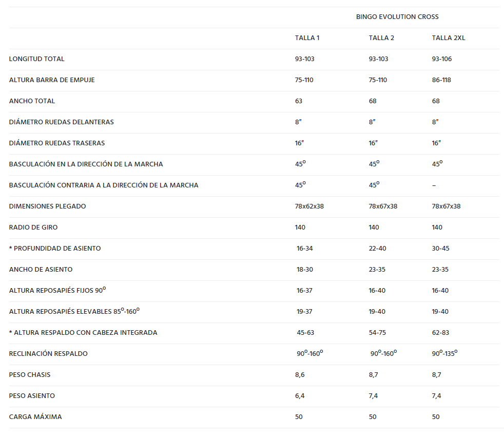Select the PESO CHASIS row label
This screenshot has height=436, width=504.
[30, 375]
